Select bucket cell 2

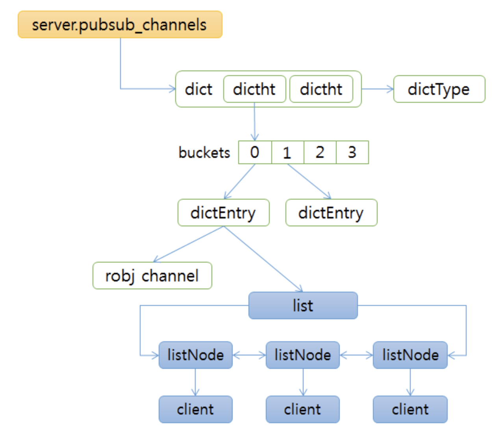(320, 152)
